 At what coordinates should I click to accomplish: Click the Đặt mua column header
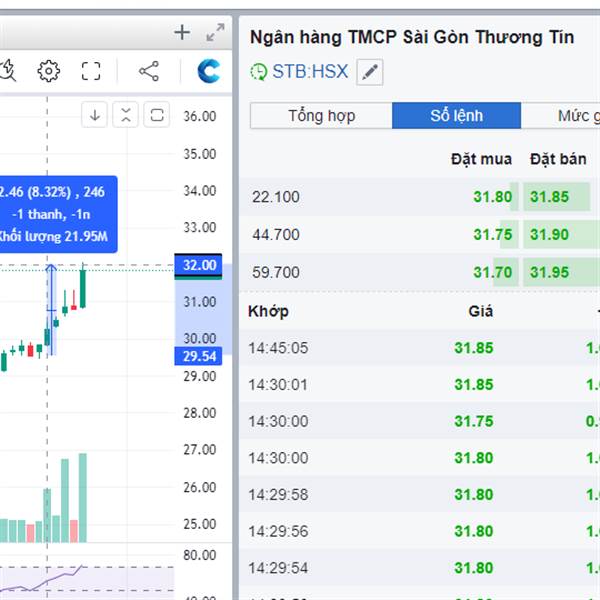click(481, 159)
